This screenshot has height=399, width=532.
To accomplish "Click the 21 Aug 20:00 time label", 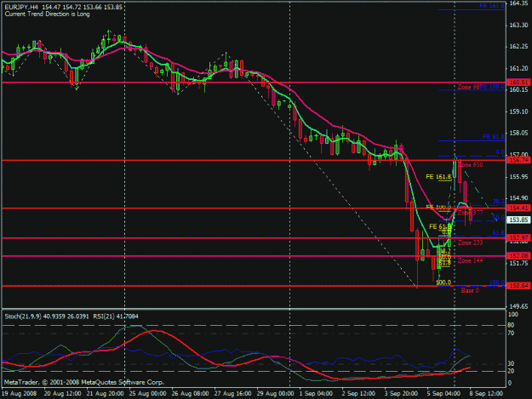I will (106, 394).
